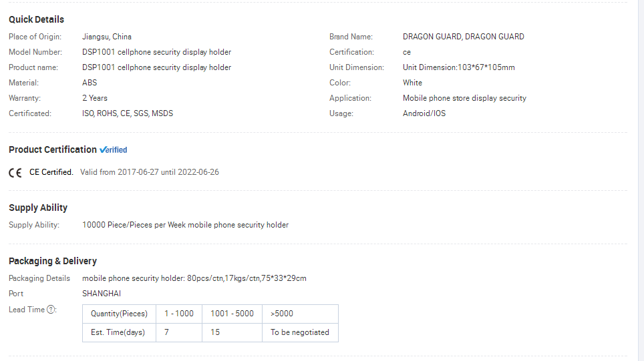Click the Packaging & Delivery heading
644x361 pixels.
(x=53, y=261)
